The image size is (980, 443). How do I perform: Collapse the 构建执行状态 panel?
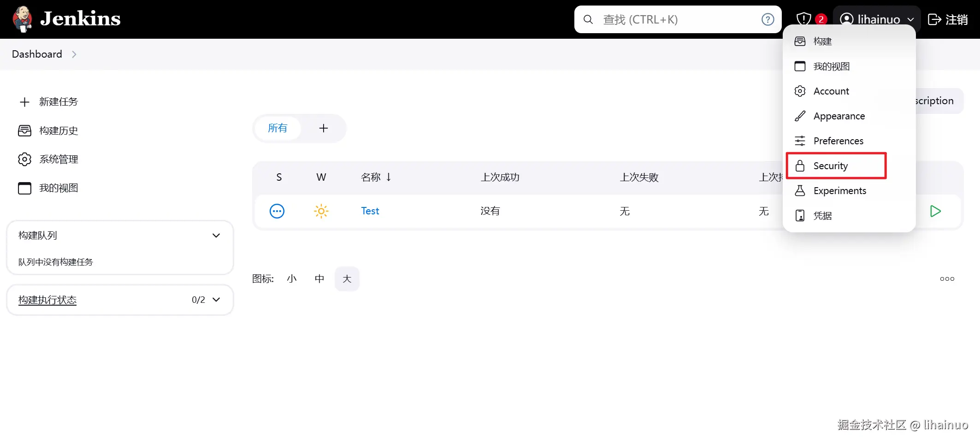[216, 300]
